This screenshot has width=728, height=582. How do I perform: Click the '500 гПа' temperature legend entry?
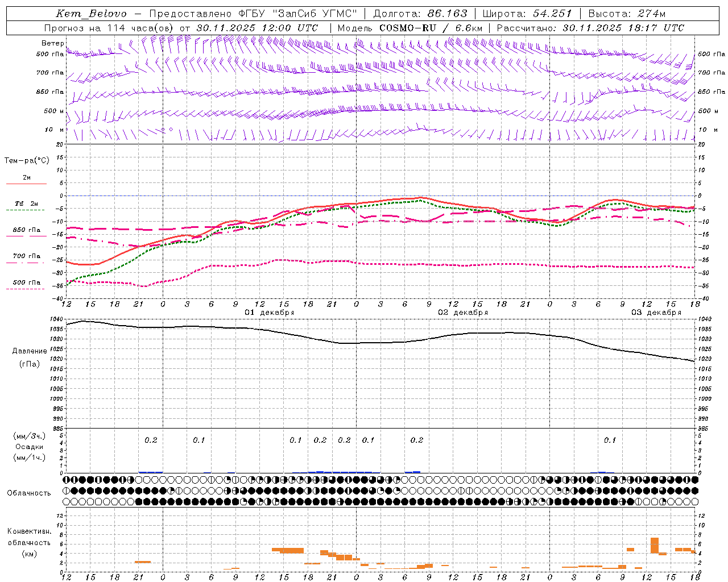pos(26,282)
